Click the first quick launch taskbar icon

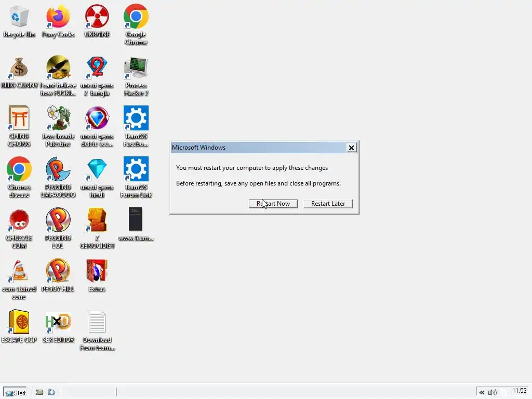point(39,392)
